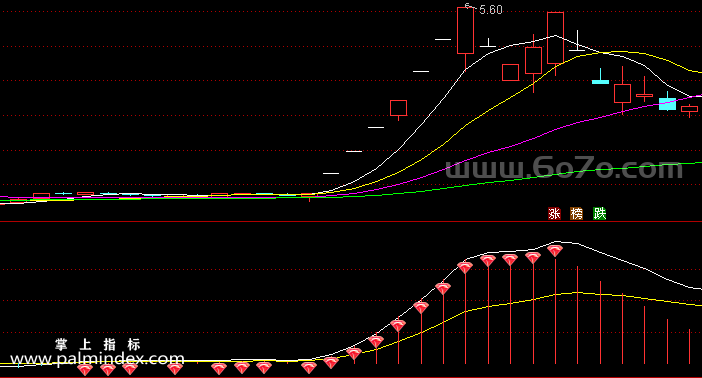Click the last diamond on the flat baseline
Screen dimensions: 702x378
tap(308, 368)
